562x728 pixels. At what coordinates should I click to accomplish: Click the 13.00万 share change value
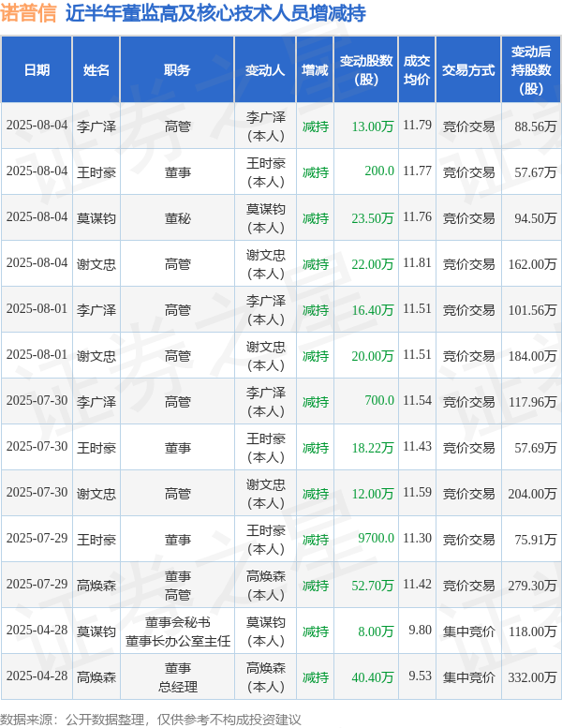(373, 126)
